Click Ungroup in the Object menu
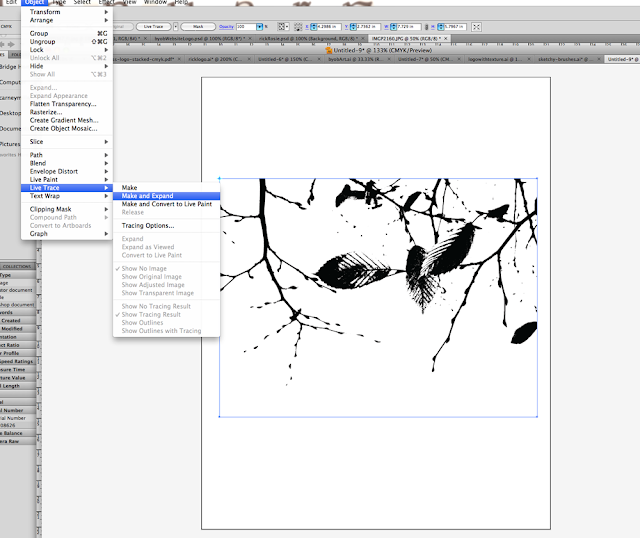Screen dimensions: 640x538 tap(42, 41)
